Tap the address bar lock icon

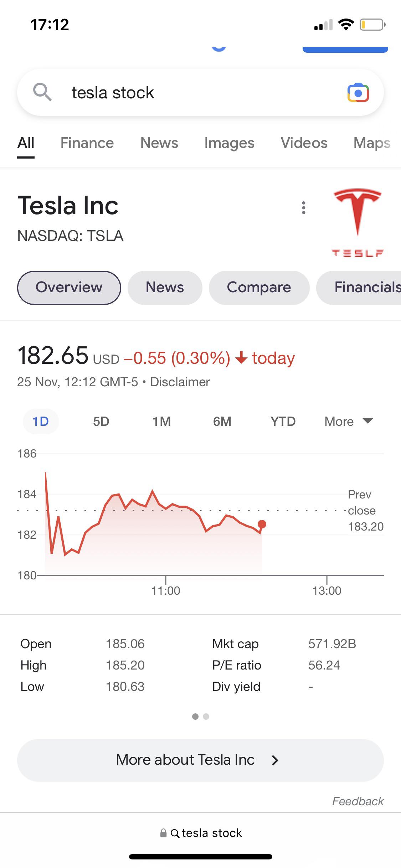[x=163, y=833]
